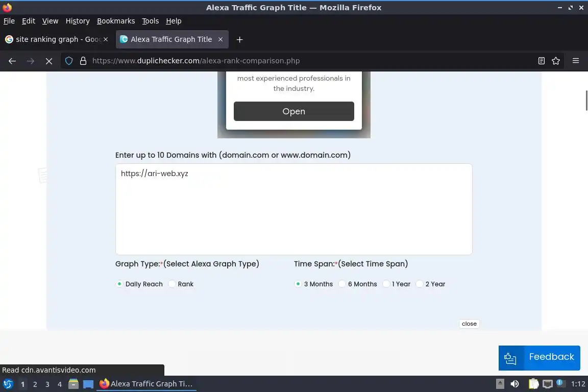Go back to the previous page
588x392 pixels.
point(12,61)
